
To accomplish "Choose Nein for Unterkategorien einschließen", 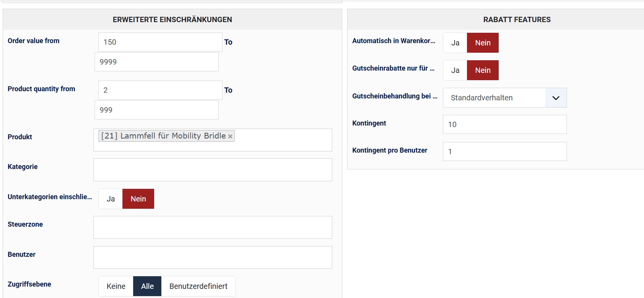I will click(138, 199).
